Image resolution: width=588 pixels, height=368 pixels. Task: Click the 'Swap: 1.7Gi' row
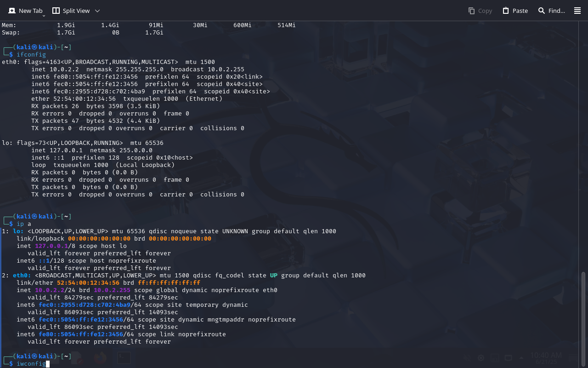[83, 33]
